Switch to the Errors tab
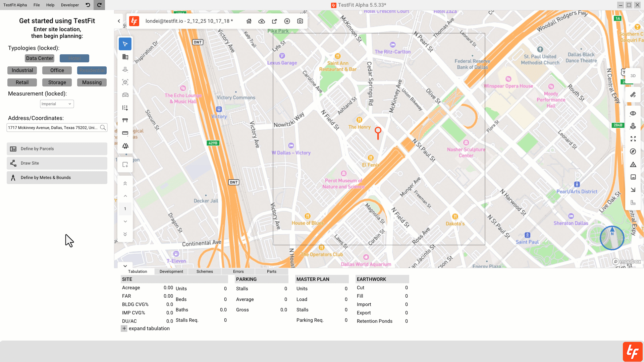This screenshot has height=362, width=644. pyautogui.click(x=238, y=271)
